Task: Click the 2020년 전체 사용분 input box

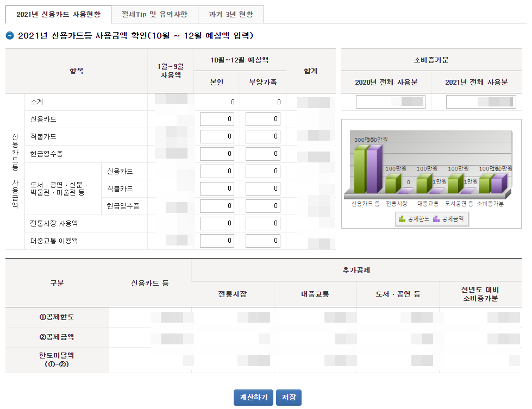Action: coord(391,102)
